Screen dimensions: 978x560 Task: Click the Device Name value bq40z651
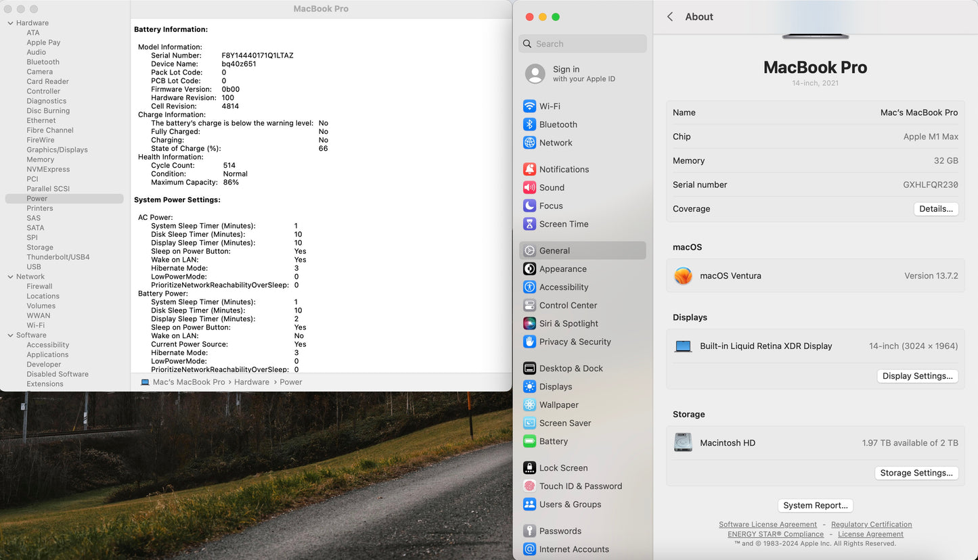(239, 64)
